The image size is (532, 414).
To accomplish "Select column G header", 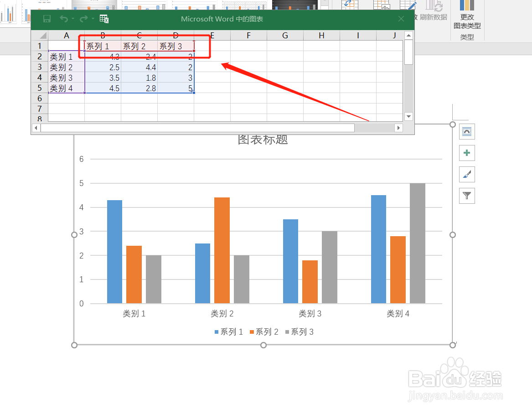I will 285,36.
